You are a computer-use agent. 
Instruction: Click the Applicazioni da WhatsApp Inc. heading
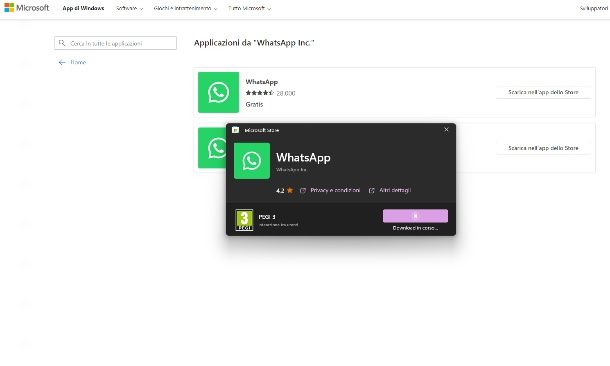pos(254,43)
